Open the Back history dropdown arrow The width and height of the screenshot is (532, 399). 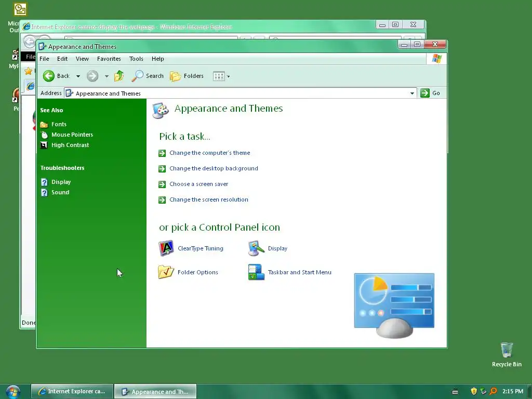(78, 76)
